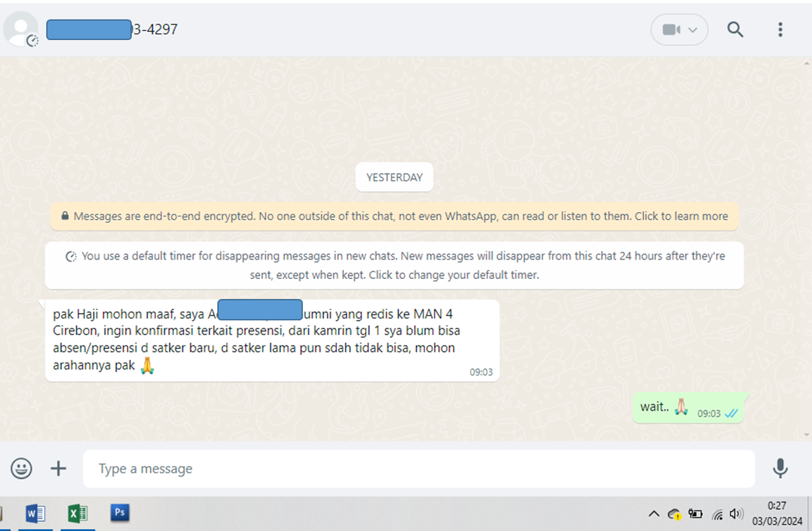
Task: Click the end-to-end encryption notice to learn more
Action: point(395,216)
